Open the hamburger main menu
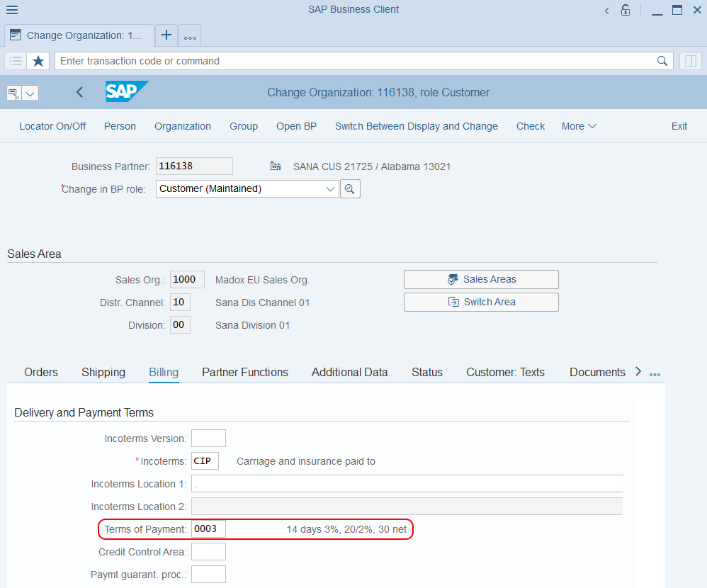Image resolution: width=707 pixels, height=588 pixels. coord(12,9)
